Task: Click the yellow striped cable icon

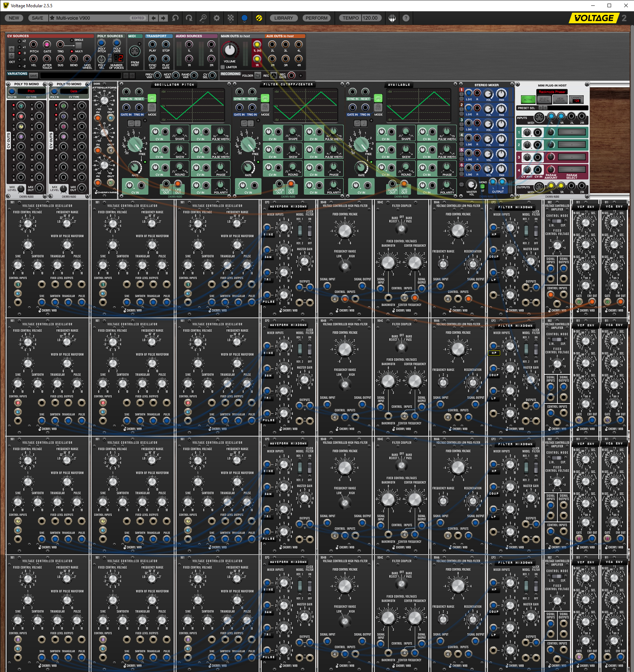Action: pos(259,18)
